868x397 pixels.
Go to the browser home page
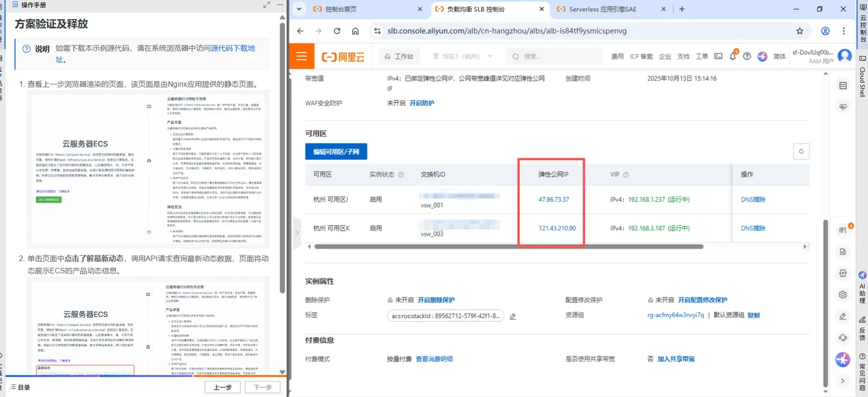(355, 30)
